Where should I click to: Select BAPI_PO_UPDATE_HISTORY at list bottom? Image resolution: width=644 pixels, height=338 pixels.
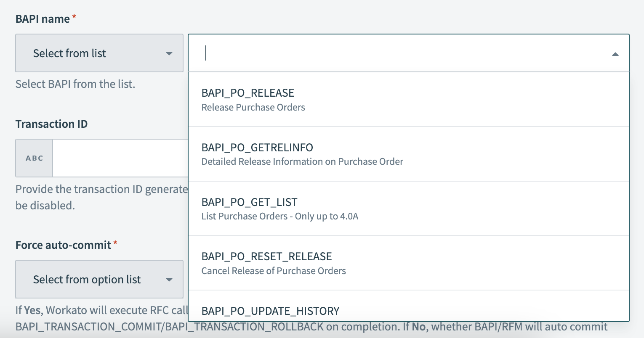point(270,311)
